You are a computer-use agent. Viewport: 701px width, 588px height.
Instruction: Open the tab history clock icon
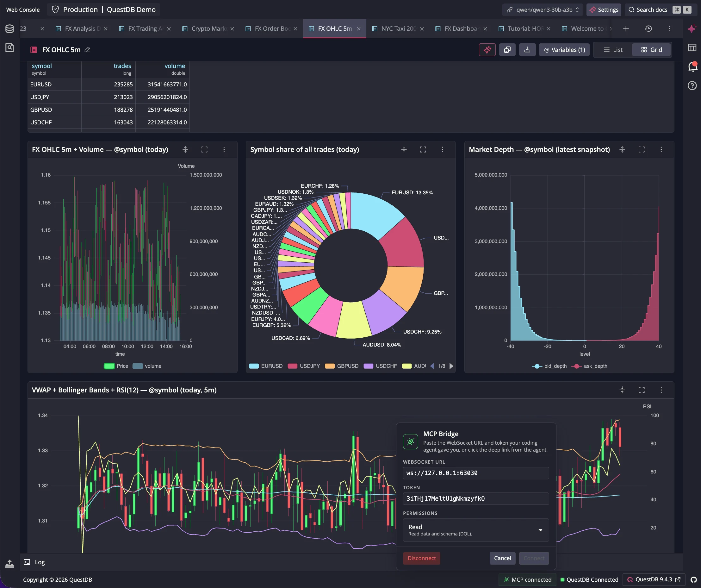(648, 29)
